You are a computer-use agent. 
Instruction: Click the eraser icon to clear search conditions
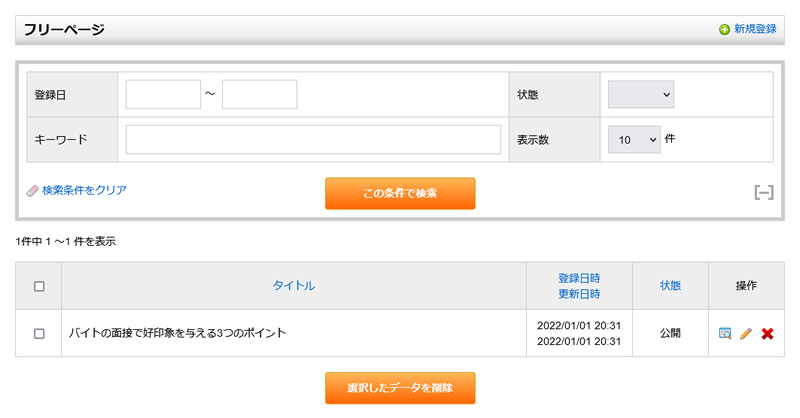tap(32, 190)
